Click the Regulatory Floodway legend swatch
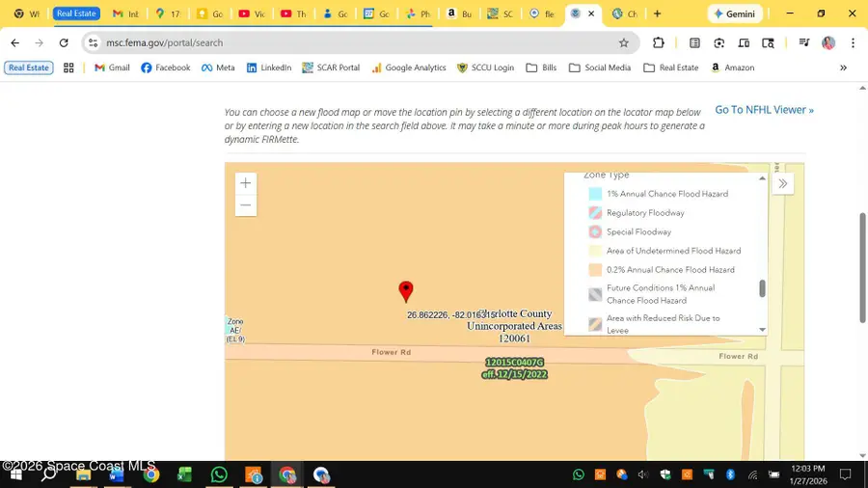This screenshot has height=488, width=868. (595, 213)
